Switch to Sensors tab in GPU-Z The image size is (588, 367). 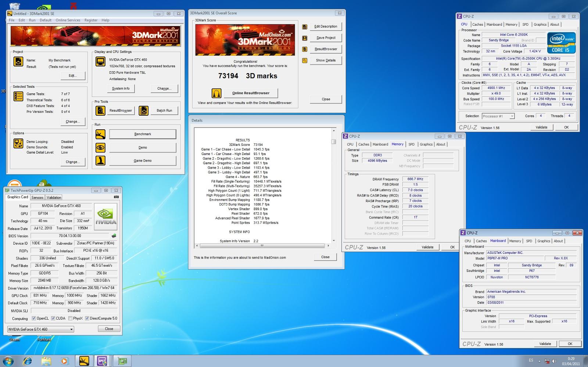coord(37,198)
